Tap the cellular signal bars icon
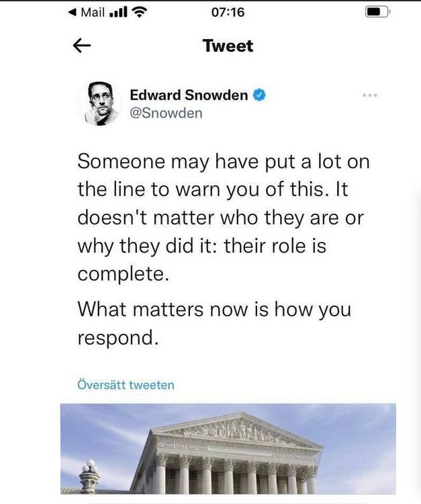421x504 pixels. [x=120, y=12]
